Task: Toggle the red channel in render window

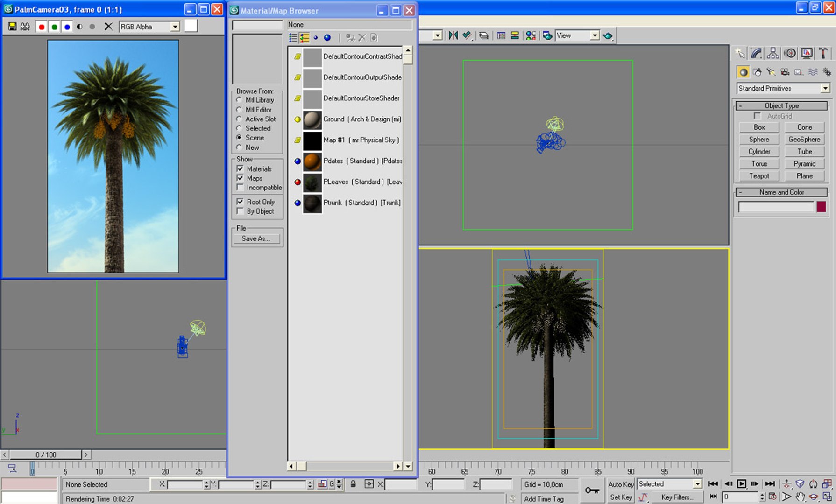Action: pos(42,27)
